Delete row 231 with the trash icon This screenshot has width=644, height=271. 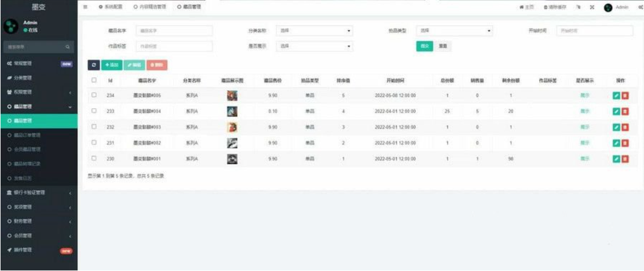[625, 143]
